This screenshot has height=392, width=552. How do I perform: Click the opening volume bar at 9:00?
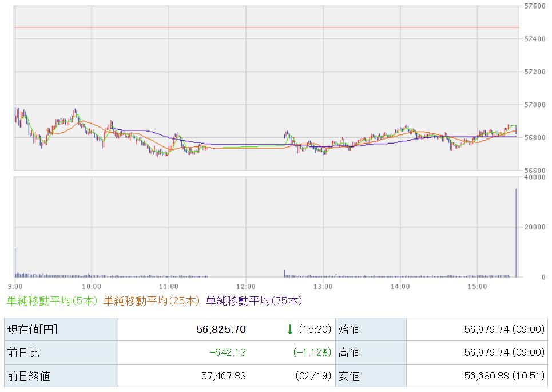15,262
